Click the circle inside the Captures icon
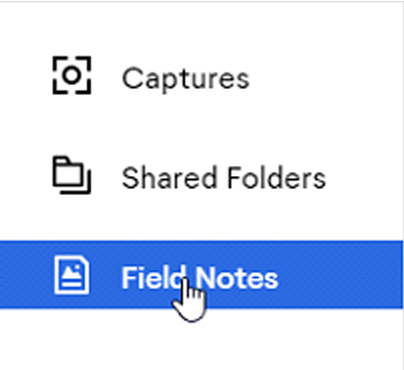This screenshot has height=370, width=404. click(72, 75)
